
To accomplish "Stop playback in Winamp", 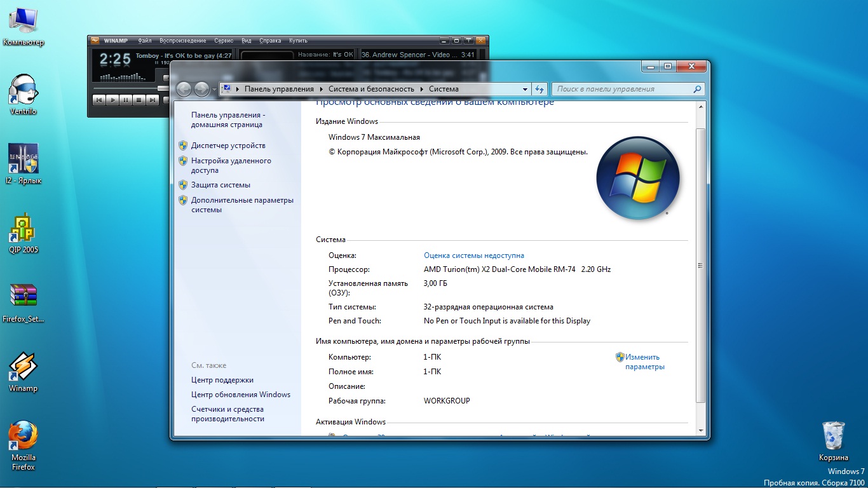I will click(139, 100).
